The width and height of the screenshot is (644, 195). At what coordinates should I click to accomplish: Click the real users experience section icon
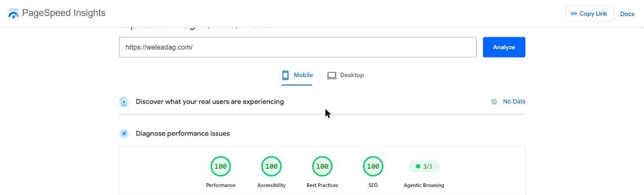tap(124, 102)
